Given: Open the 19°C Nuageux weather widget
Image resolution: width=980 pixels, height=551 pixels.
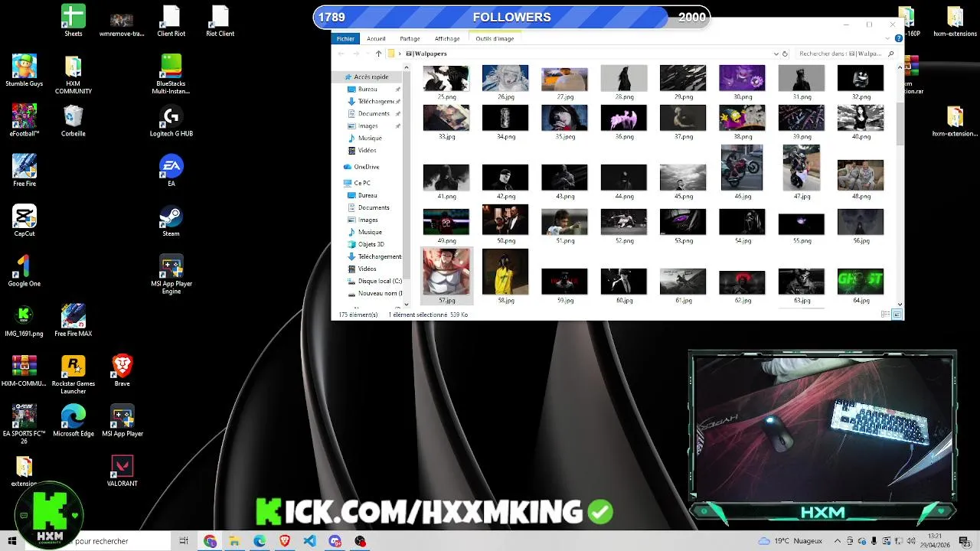Looking at the screenshot, I should click(x=789, y=541).
